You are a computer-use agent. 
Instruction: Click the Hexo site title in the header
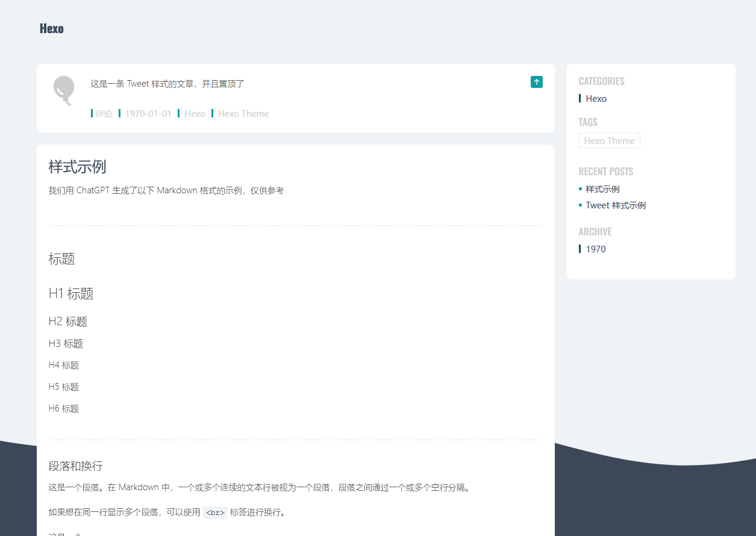click(51, 28)
